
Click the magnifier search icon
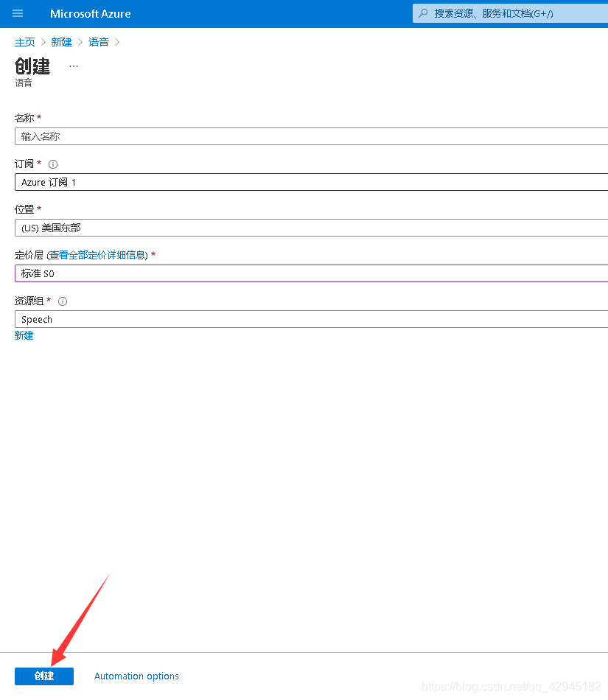423,13
